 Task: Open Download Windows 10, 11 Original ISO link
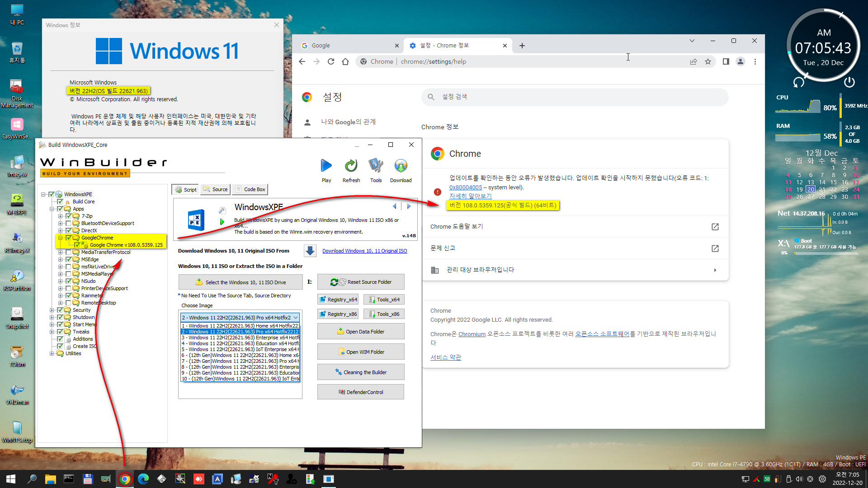364,251
